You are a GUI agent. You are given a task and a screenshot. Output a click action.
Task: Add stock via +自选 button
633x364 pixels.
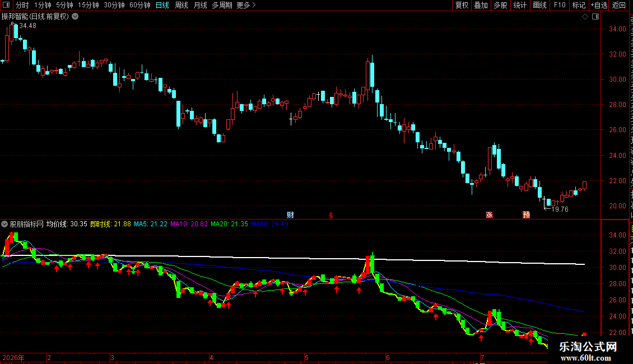click(x=599, y=5)
